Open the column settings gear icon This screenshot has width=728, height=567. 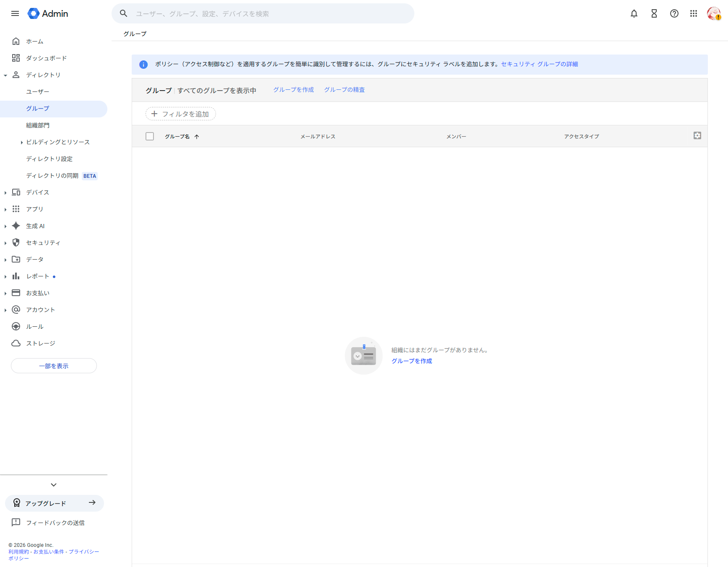[x=697, y=135]
